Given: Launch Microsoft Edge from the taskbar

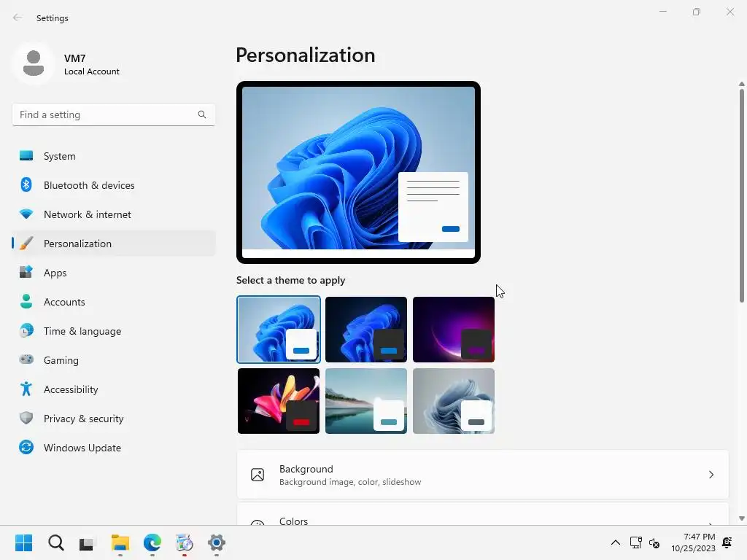Looking at the screenshot, I should 152,542.
